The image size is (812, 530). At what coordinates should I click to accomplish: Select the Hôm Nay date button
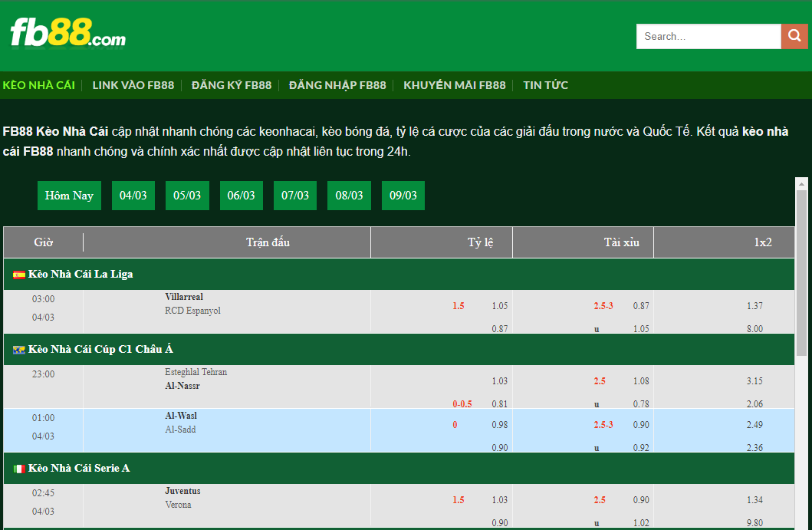(69, 196)
